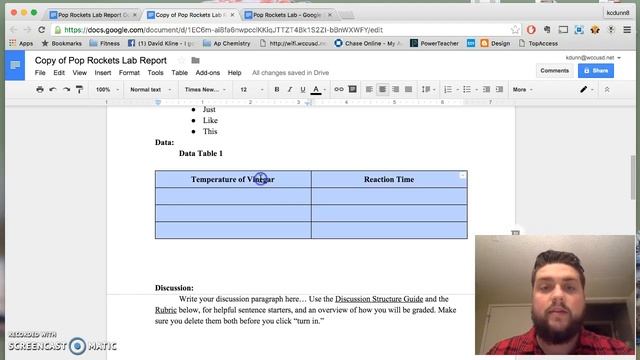This screenshot has width=640, height=360.
Task: Redo the last action
Action: click(66, 89)
